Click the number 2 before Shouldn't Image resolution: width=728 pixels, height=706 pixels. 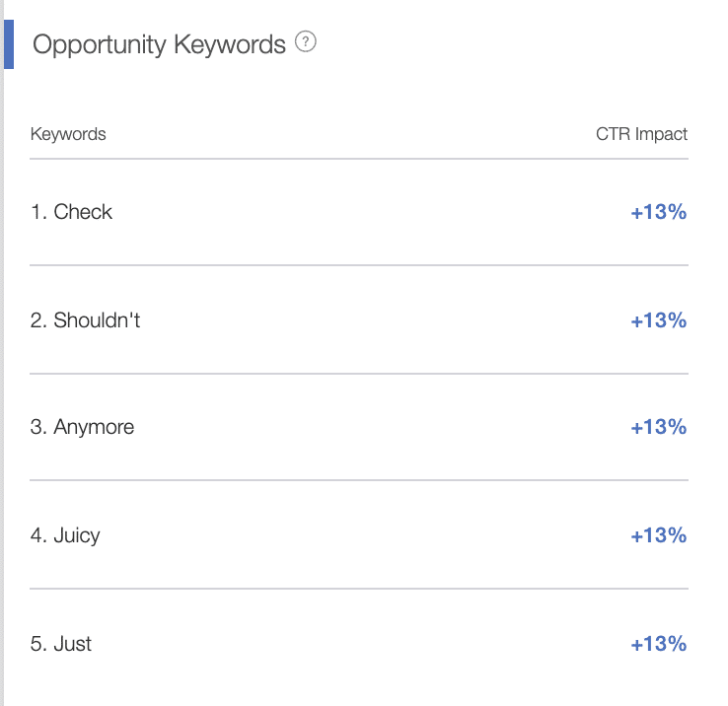coord(38,320)
